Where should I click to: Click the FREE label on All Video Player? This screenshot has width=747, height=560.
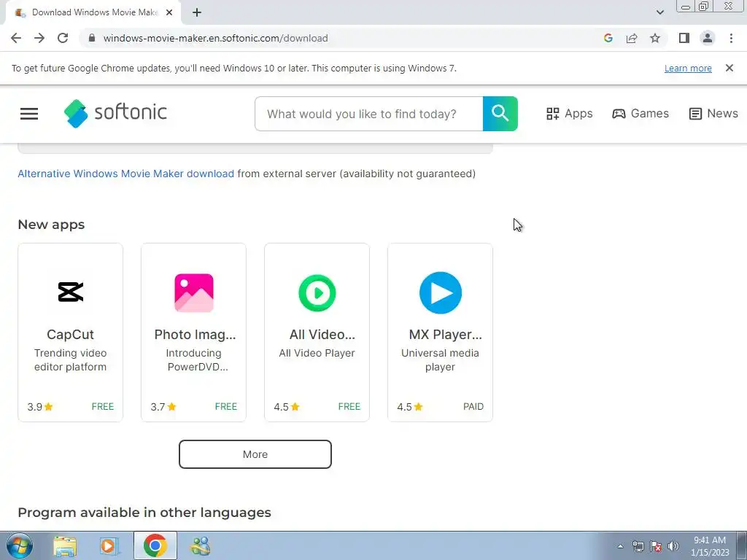point(349,406)
